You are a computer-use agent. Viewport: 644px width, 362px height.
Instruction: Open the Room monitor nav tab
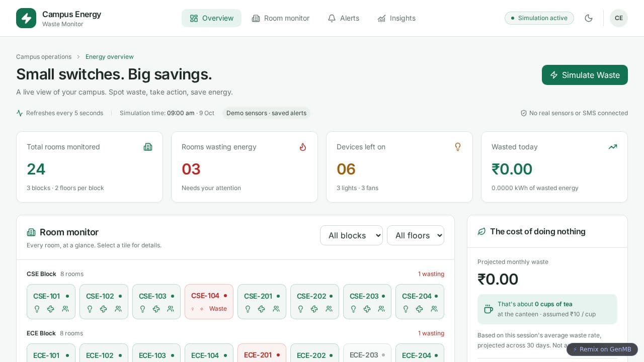281,18
